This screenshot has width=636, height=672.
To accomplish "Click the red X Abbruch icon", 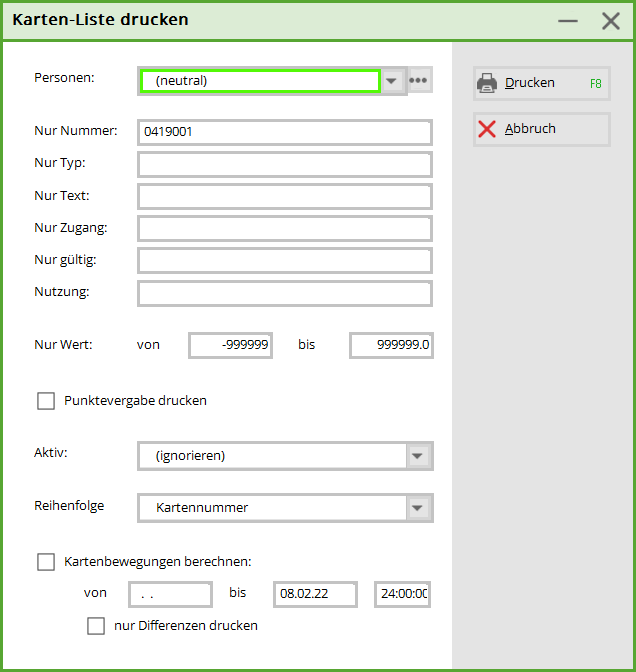I will click(x=487, y=129).
